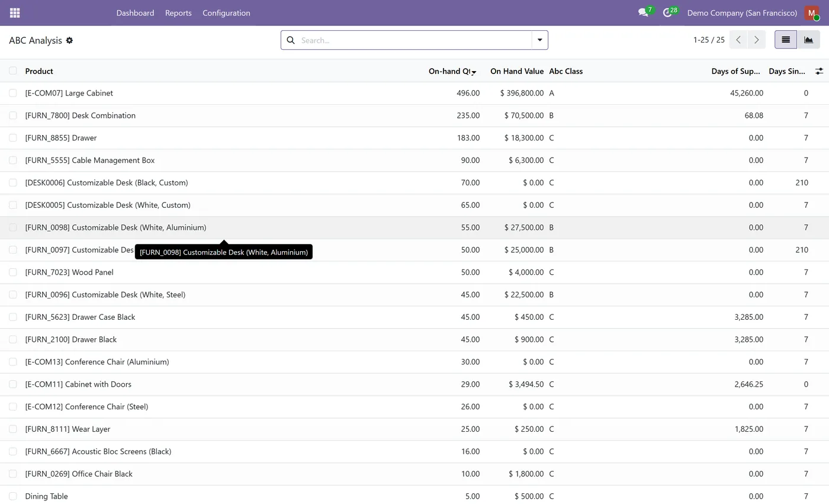The width and height of the screenshot is (829, 504).
Task: Open the apps grid menu
Action: click(15, 12)
